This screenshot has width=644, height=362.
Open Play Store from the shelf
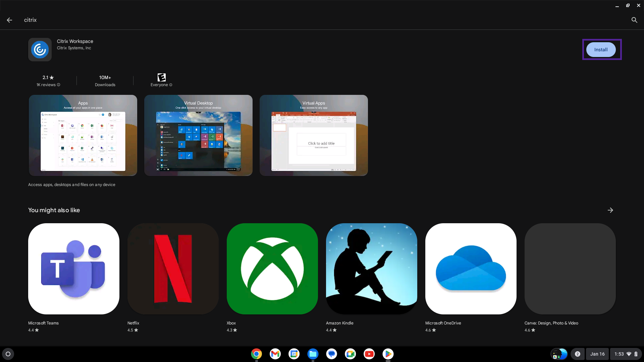coord(388,354)
